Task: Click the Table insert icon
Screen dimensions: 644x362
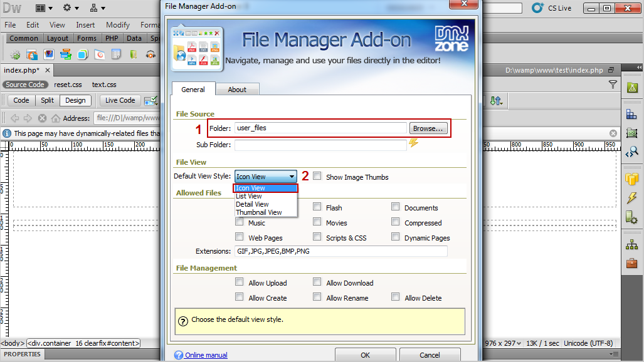Action: (83, 54)
